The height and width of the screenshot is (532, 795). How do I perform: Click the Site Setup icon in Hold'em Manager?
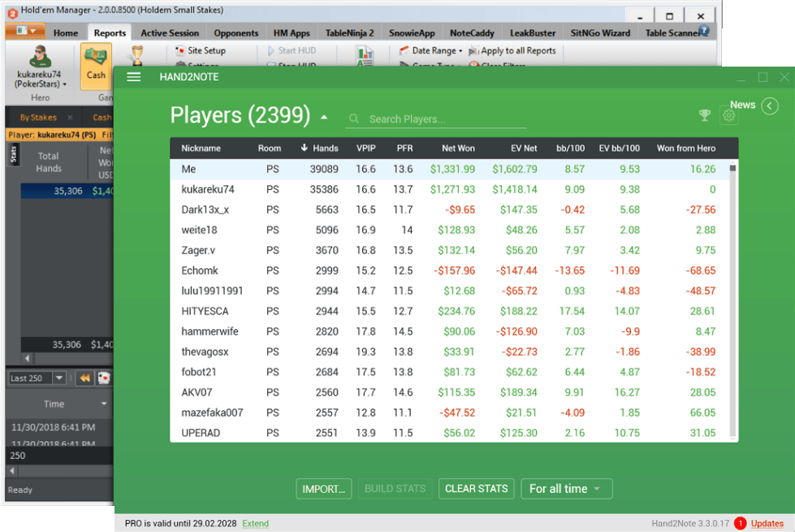180,50
